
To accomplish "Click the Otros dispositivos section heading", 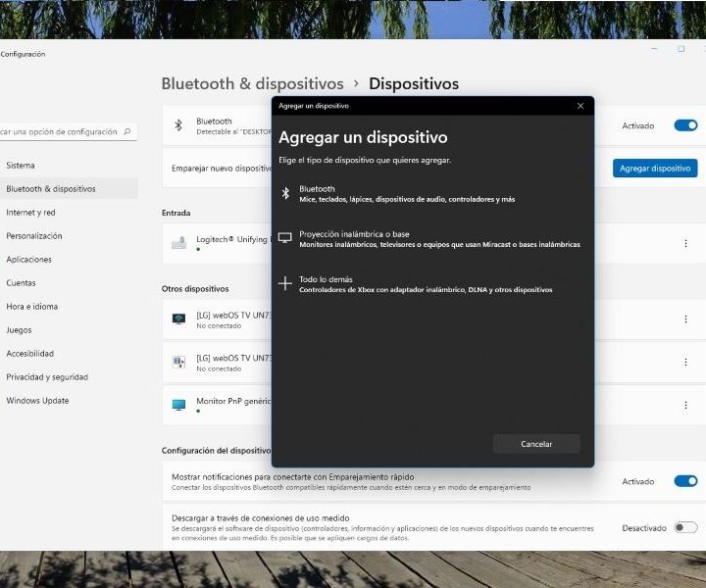I will tap(195, 289).
